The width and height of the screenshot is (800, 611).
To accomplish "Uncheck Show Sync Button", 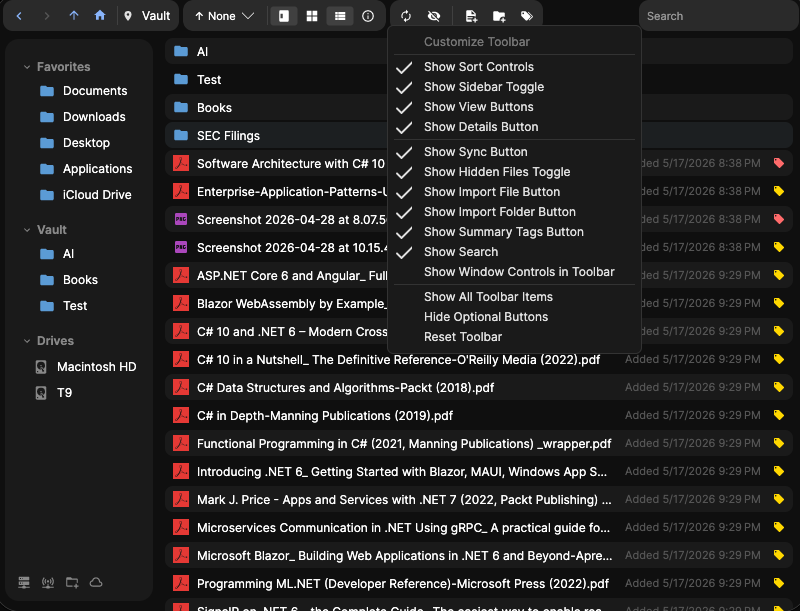I will [514, 151].
